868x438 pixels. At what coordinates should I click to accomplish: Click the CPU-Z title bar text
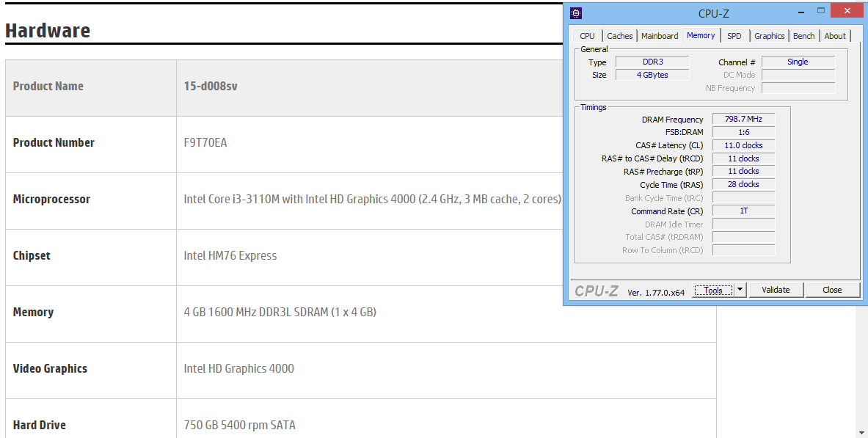(714, 13)
